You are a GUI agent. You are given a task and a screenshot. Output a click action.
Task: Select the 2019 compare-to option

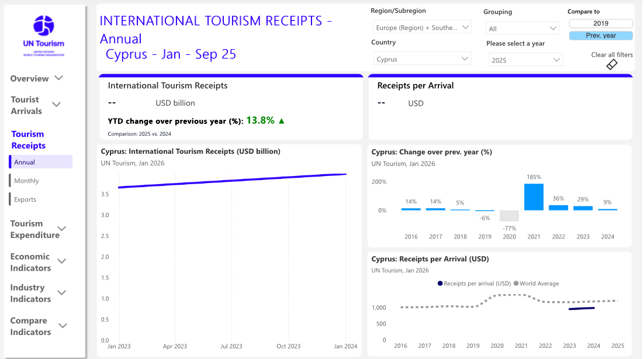601,23
